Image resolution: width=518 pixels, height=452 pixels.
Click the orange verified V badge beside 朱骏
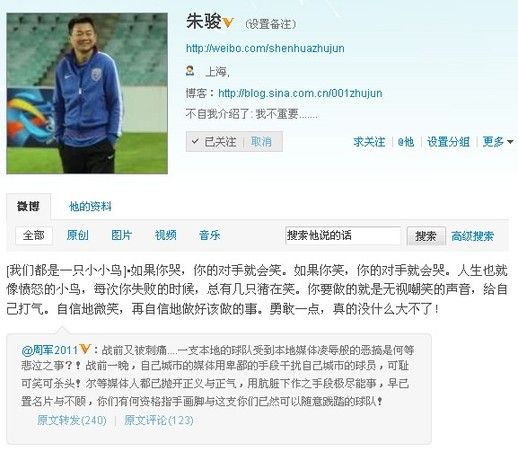tap(228, 23)
